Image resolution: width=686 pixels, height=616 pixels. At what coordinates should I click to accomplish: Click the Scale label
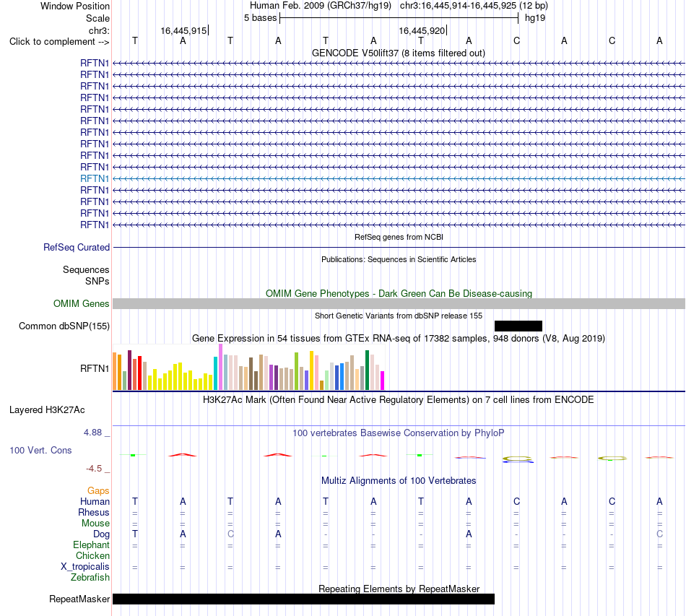(x=97, y=18)
